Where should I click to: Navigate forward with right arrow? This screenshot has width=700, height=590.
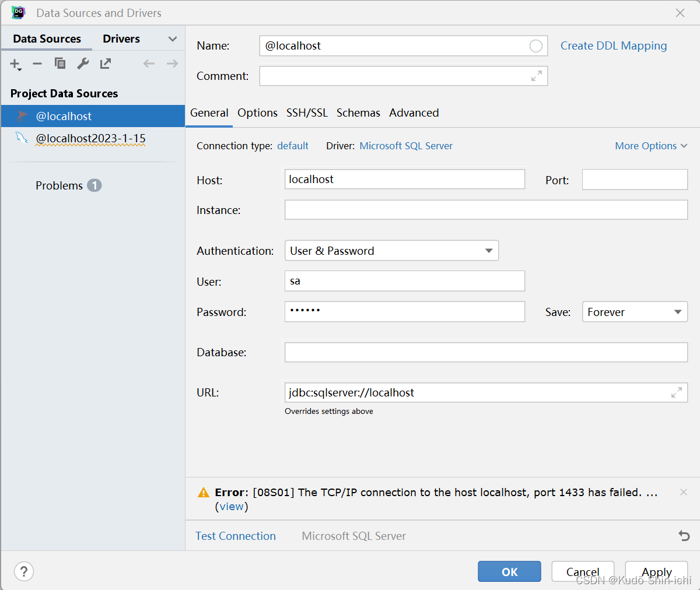tap(172, 64)
